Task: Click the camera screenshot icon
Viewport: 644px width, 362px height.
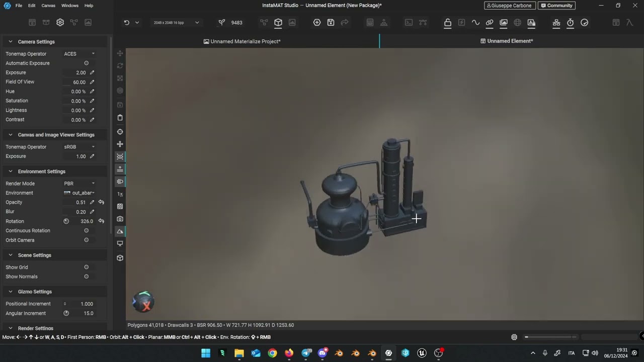Action: click(x=120, y=219)
